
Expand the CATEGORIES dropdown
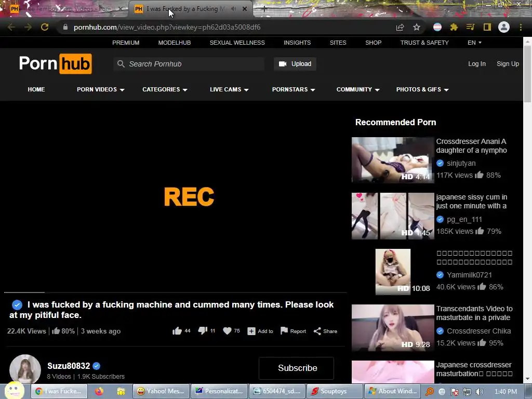click(165, 89)
